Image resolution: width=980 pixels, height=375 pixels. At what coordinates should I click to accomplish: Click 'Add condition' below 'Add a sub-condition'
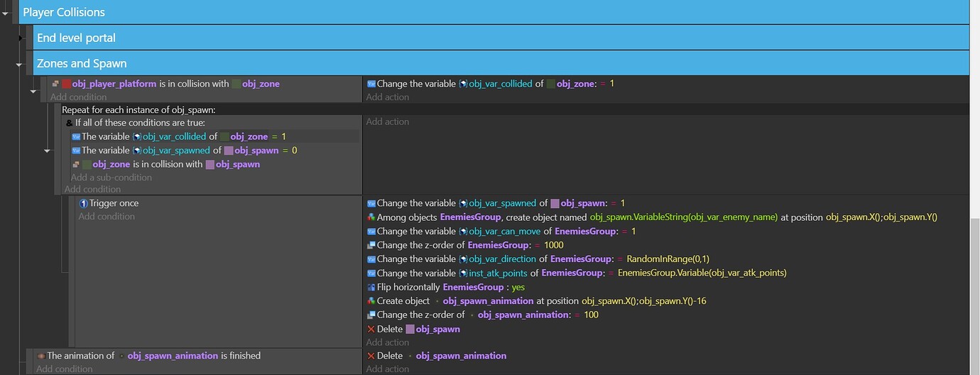[x=92, y=189]
